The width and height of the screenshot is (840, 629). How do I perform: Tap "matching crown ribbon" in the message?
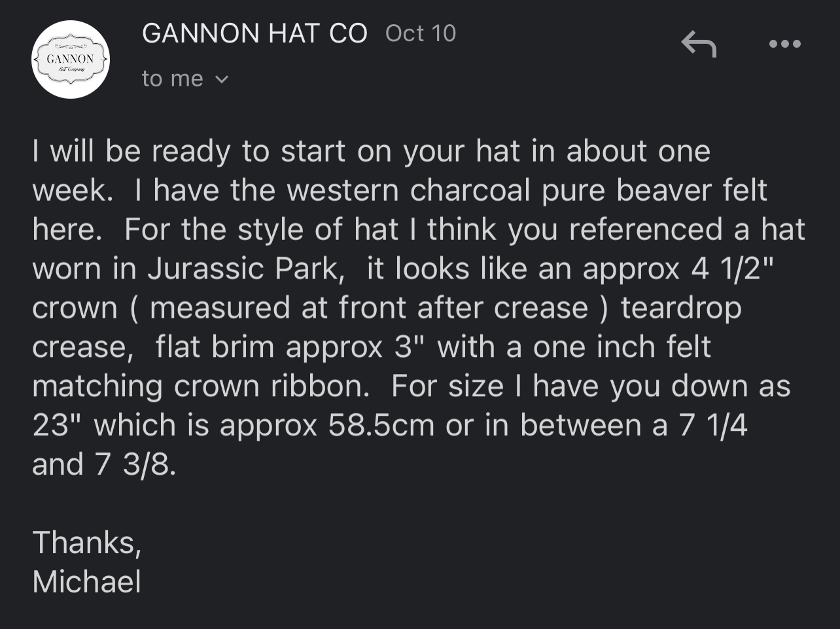[x=200, y=386]
